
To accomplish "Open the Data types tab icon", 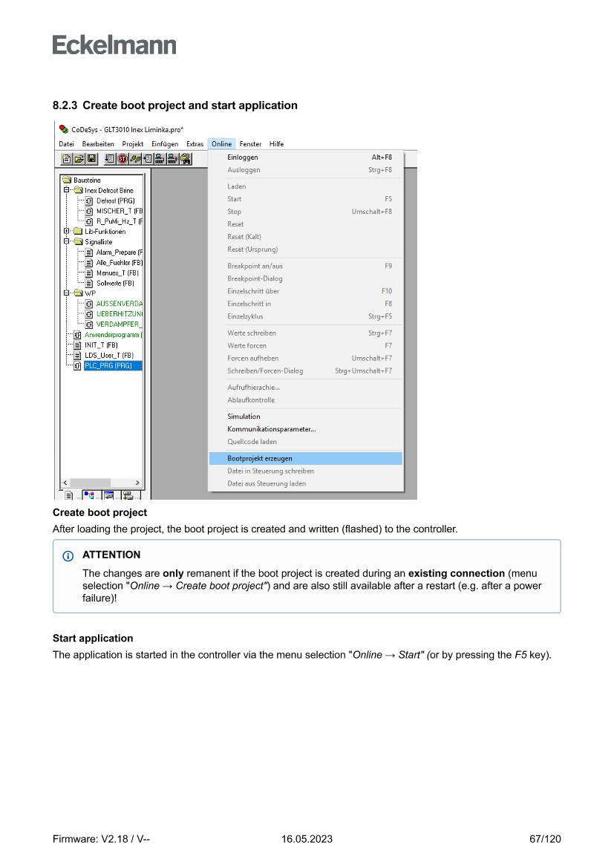I will coord(88,495).
